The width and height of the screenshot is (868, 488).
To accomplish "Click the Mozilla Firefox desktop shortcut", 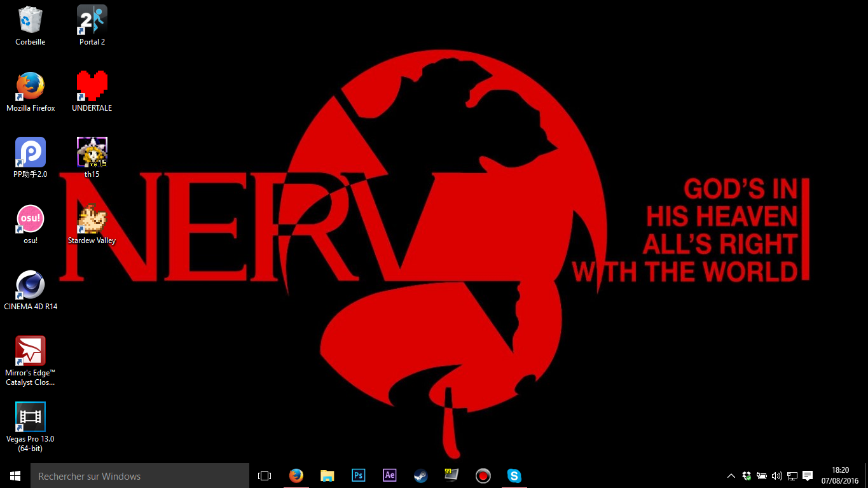I will pos(30,87).
